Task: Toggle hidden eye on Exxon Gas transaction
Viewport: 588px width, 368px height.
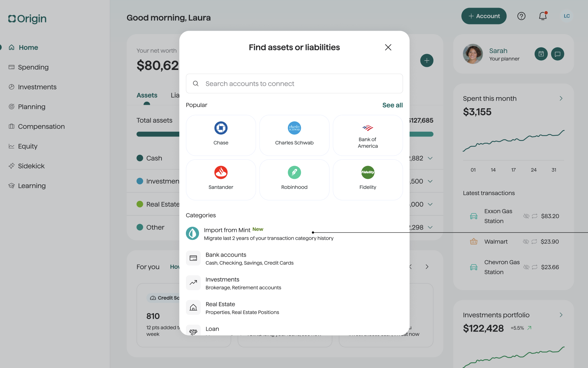Action: (x=526, y=216)
